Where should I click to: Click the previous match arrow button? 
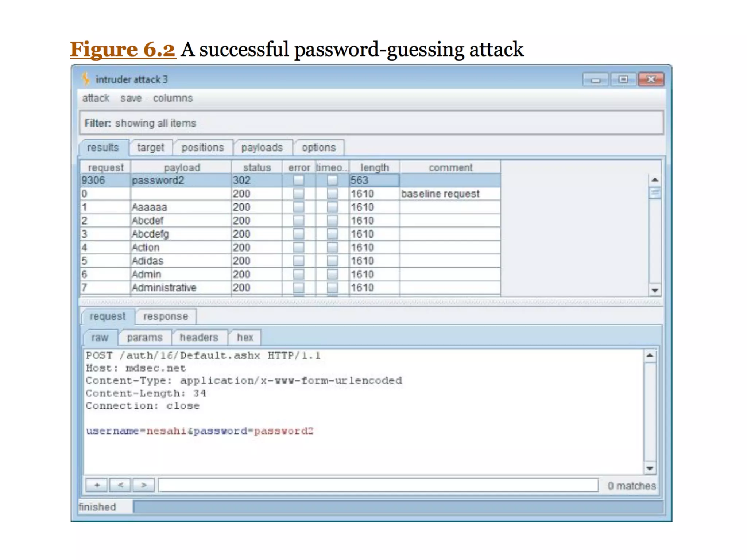(120, 485)
